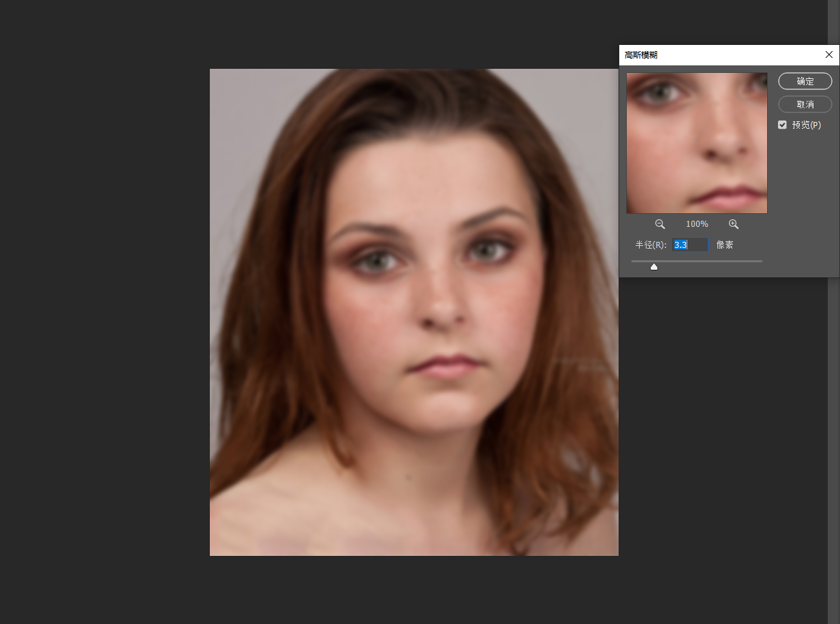Image resolution: width=840 pixels, height=624 pixels.
Task: Zoom in the Gaussian blur preview
Action: 734,224
